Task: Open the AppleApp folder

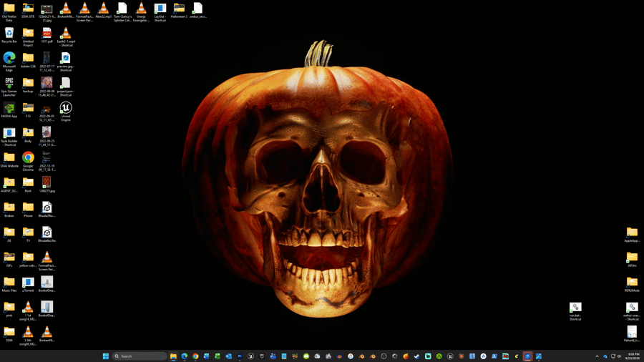Action: coord(632,235)
